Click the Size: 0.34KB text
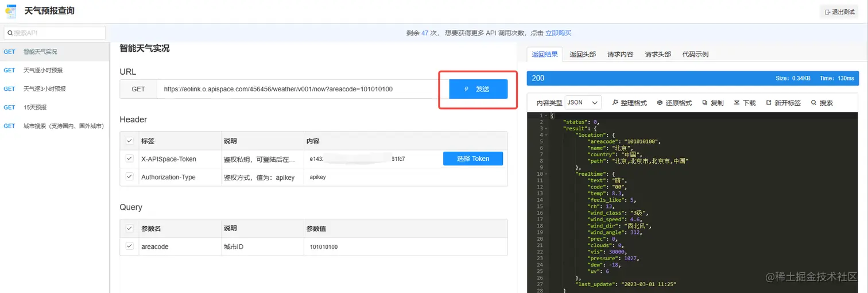868x293 pixels. tap(793, 78)
